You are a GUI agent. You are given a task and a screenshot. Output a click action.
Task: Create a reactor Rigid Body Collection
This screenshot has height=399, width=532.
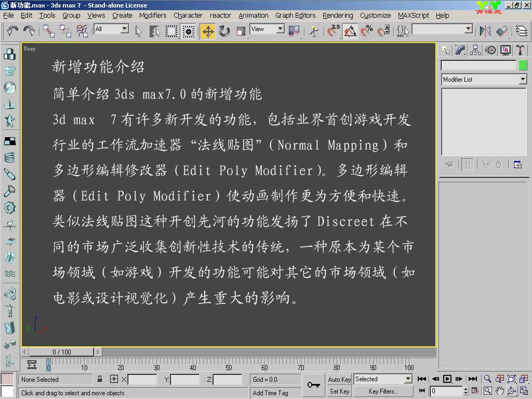(9, 54)
